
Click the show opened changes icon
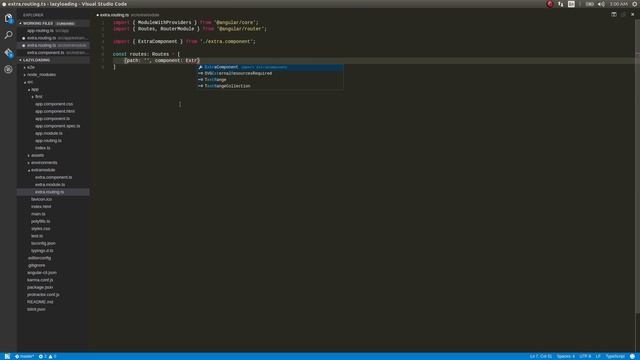click(x=623, y=14)
